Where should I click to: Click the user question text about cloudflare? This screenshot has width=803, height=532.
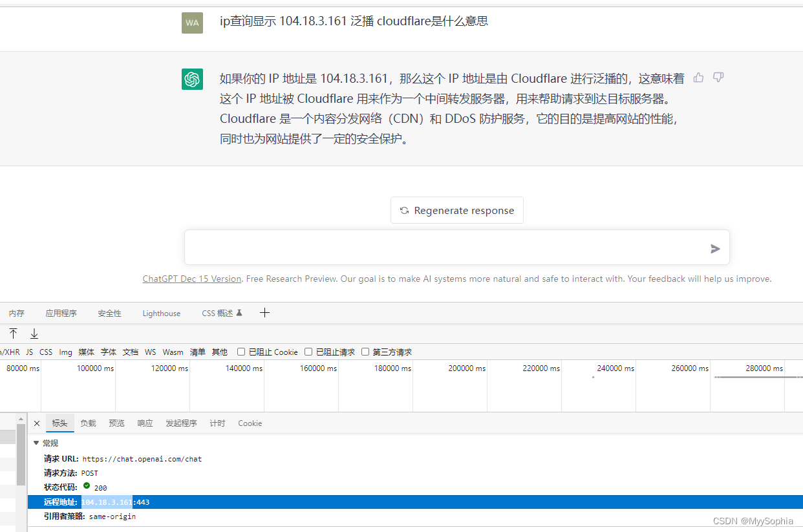coord(354,21)
